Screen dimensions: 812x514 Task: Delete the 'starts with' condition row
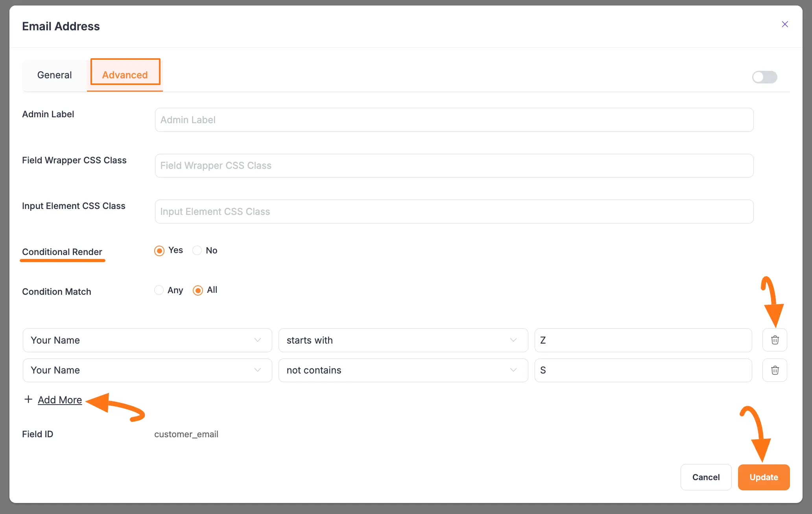coord(775,340)
